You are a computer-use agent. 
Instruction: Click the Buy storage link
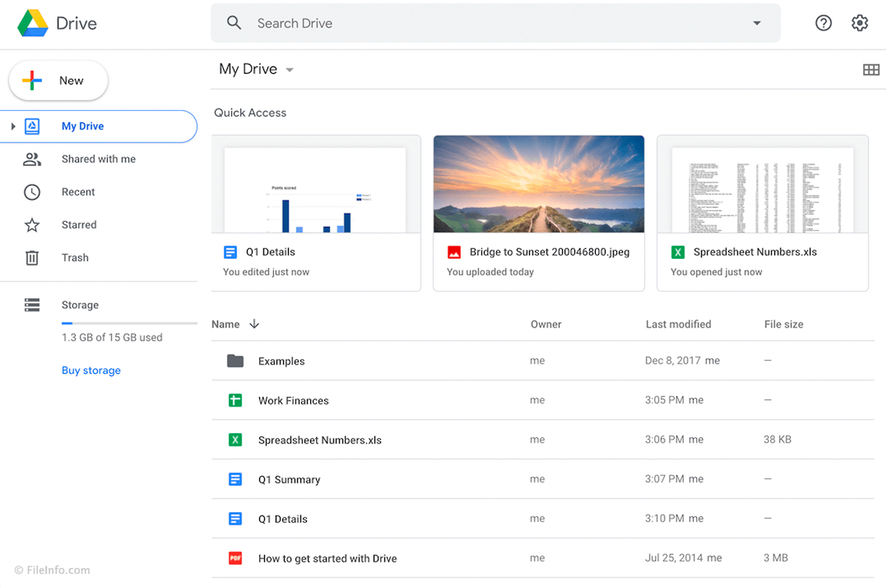91,370
